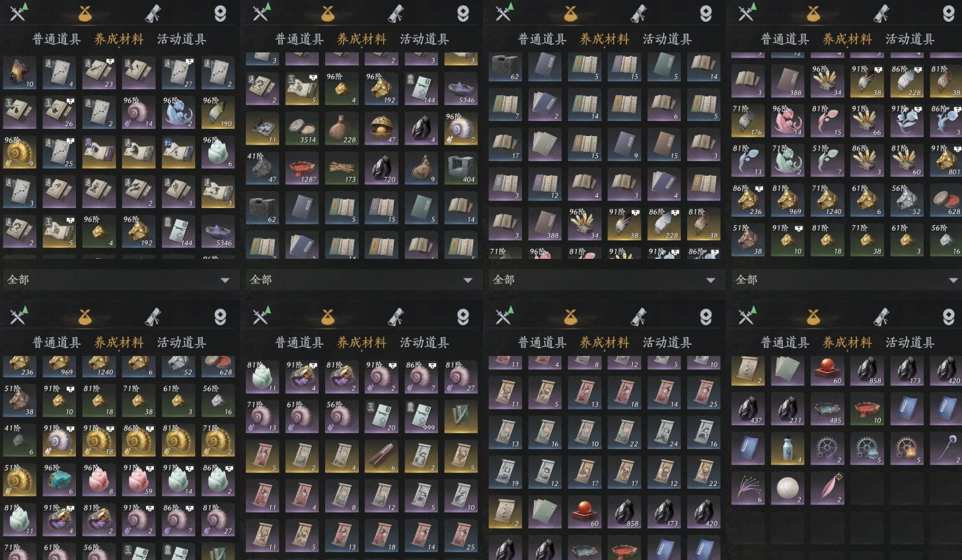Switch to 活动道具 tab in bottom-right panel
This screenshot has height=560, width=962.
point(910,342)
